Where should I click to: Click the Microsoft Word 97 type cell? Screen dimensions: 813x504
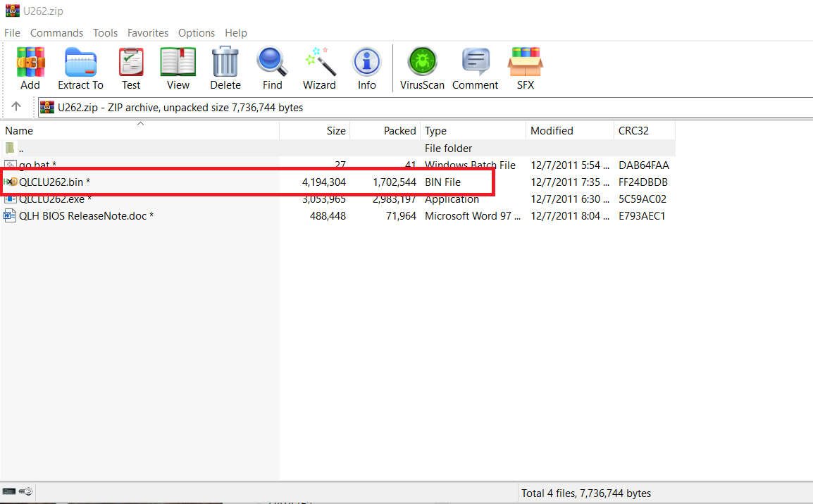coord(472,215)
